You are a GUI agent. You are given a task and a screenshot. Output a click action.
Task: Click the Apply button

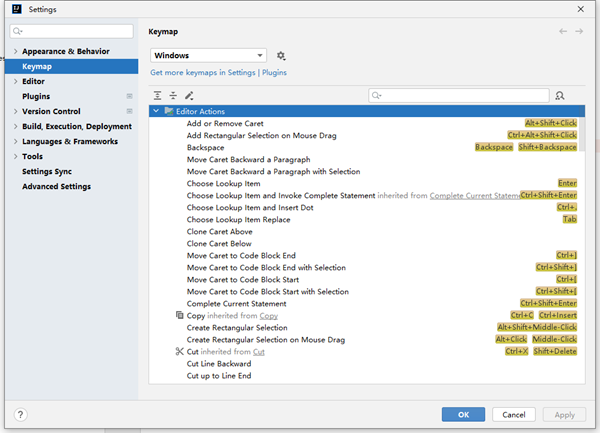point(564,415)
